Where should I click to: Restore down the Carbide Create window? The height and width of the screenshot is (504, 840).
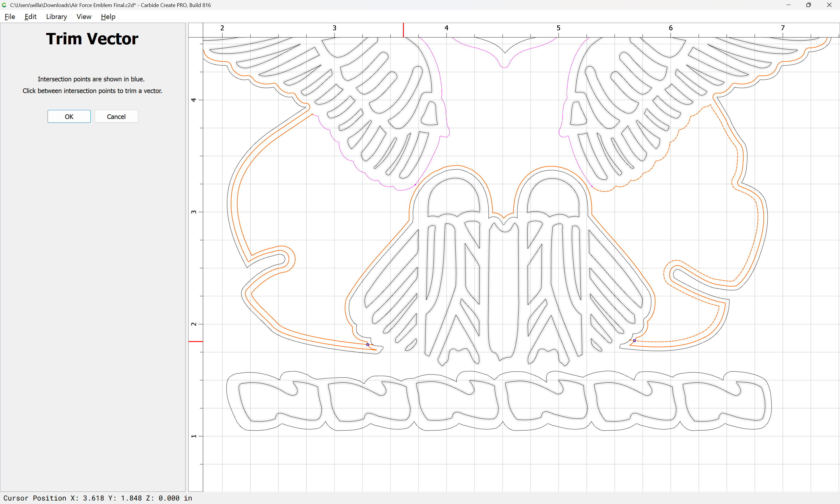click(x=808, y=5)
